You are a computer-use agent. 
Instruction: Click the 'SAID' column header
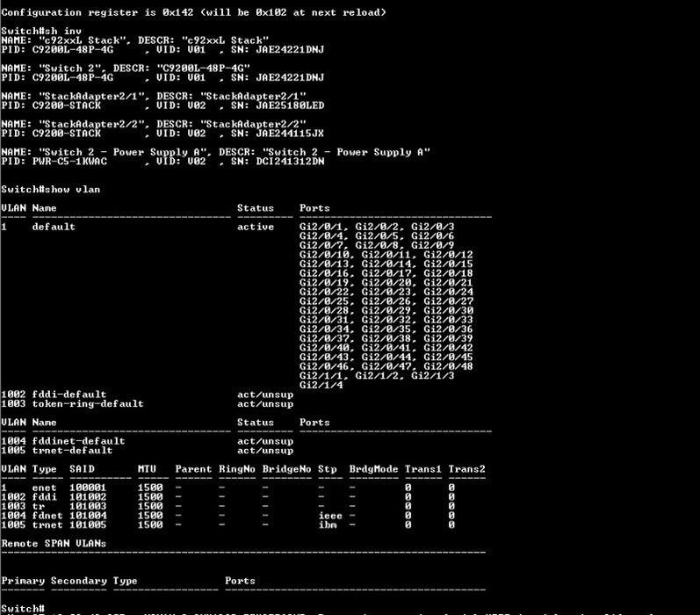click(x=82, y=469)
